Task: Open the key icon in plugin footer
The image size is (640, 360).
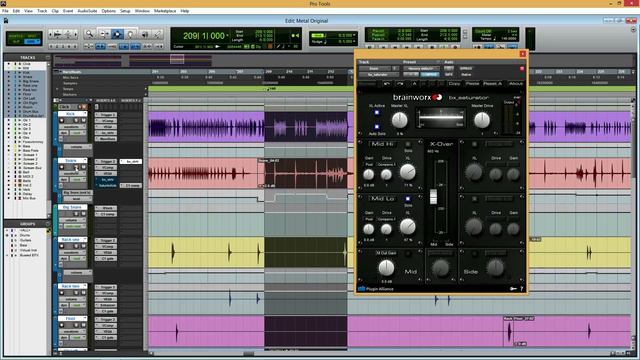Action: click(513, 289)
